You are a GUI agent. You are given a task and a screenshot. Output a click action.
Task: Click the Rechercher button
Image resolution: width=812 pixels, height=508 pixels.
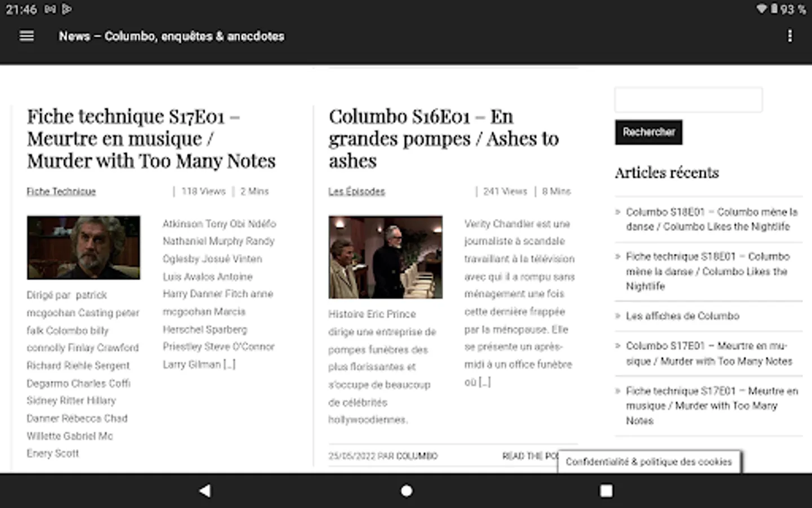(x=648, y=132)
